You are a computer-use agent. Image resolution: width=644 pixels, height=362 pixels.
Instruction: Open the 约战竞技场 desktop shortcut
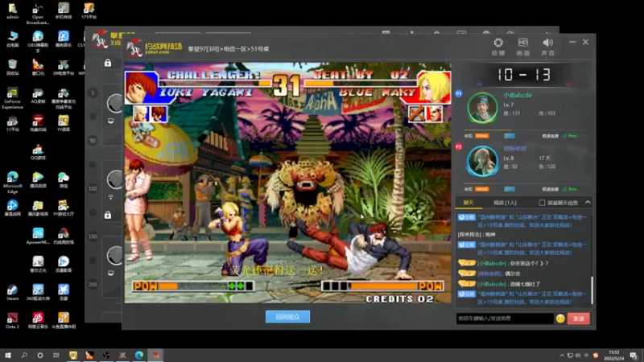point(64,236)
